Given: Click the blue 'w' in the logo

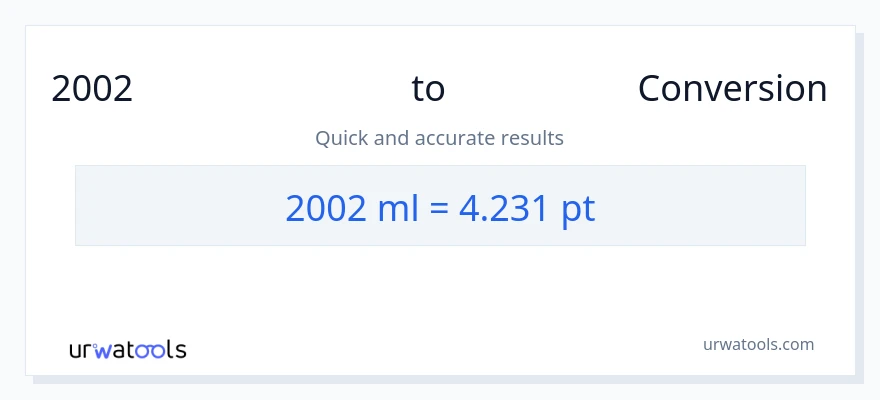Looking at the screenshot, I should coord(103,351).
